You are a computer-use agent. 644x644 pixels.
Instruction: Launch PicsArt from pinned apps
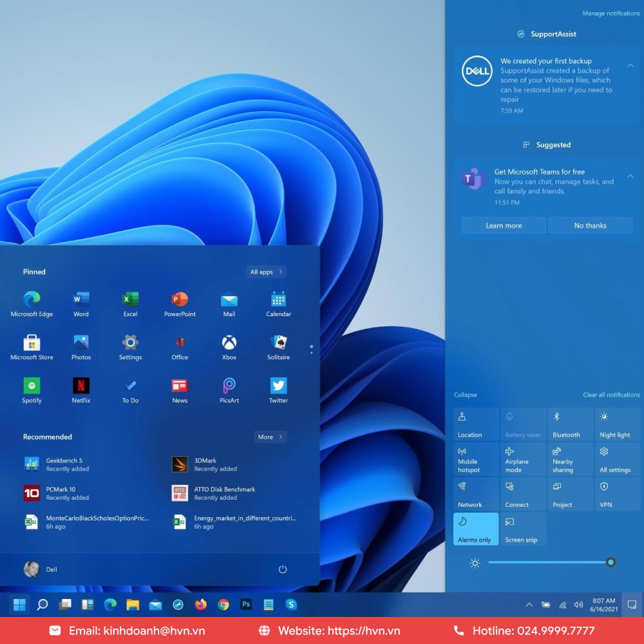pos(229,390)
